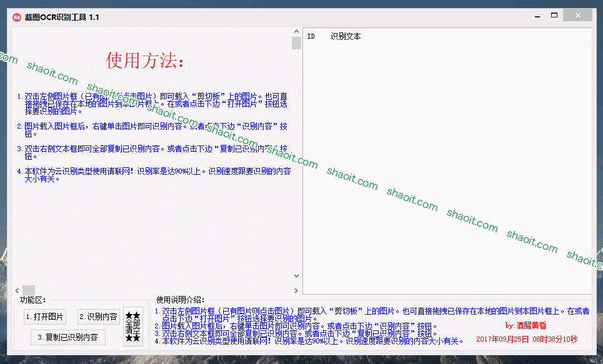Click the image box vertical scrollbar thumb

[296, 43]
